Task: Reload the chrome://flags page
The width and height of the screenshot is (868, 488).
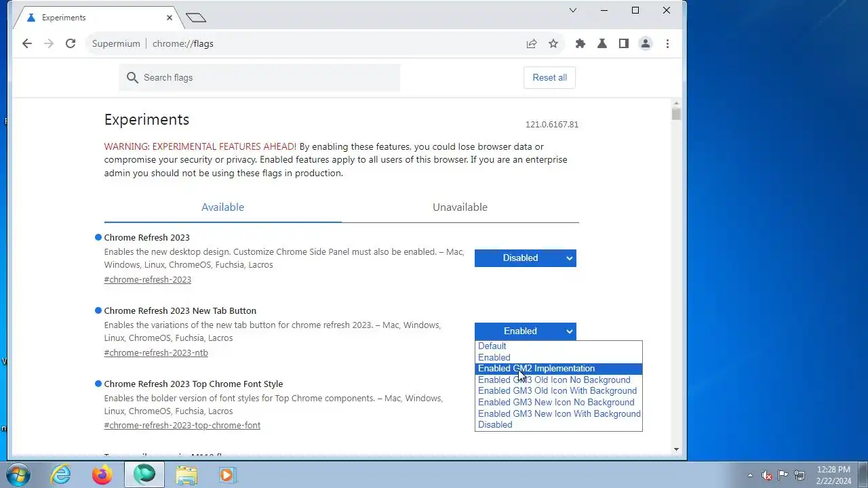Action: [x=71, y=43]
